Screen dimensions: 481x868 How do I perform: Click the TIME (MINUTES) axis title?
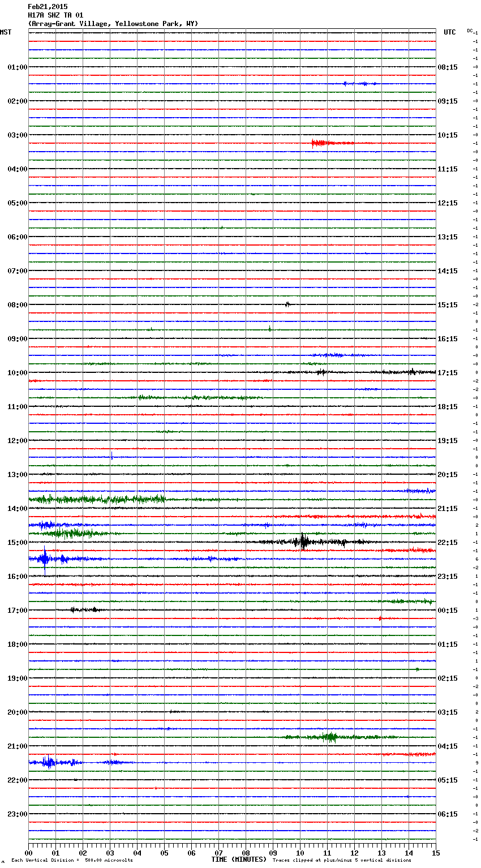pos(239,860)
